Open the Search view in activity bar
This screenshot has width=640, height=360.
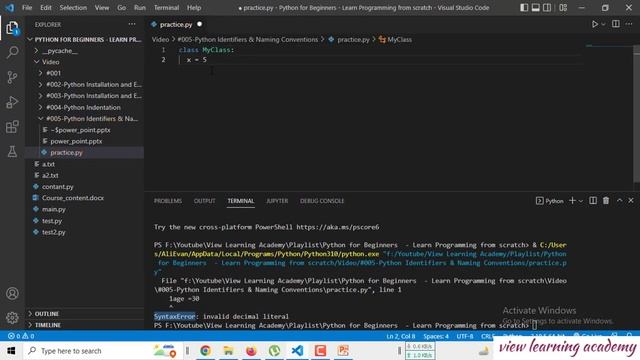[12, 52]
